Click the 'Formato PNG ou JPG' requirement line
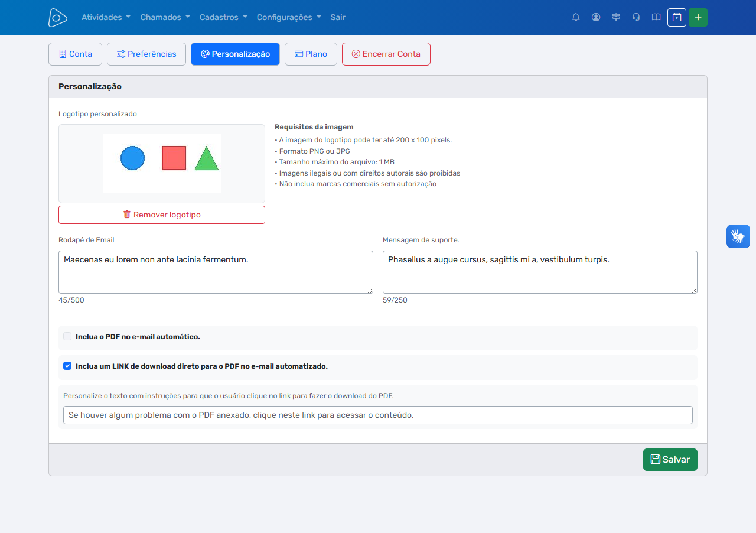Image resolution: width=756 pixels, height=533 pixels. (312, 151)
